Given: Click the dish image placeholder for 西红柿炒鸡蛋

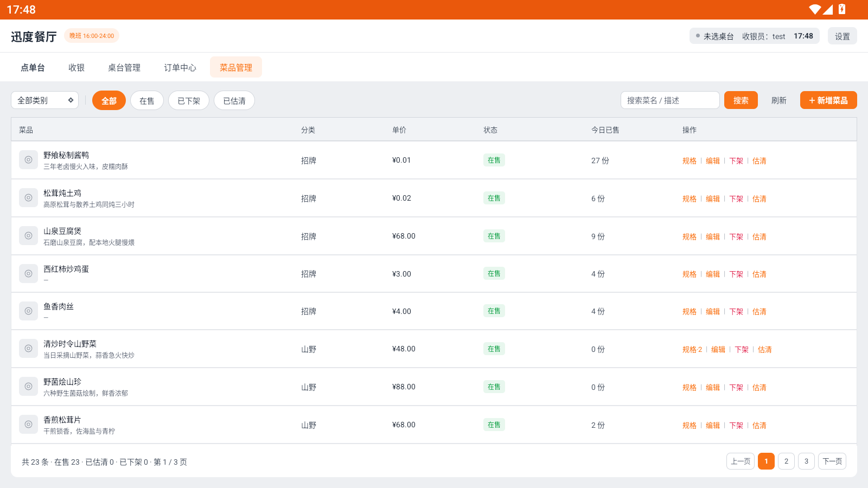Looking at the screenshot, I should 28,274.
